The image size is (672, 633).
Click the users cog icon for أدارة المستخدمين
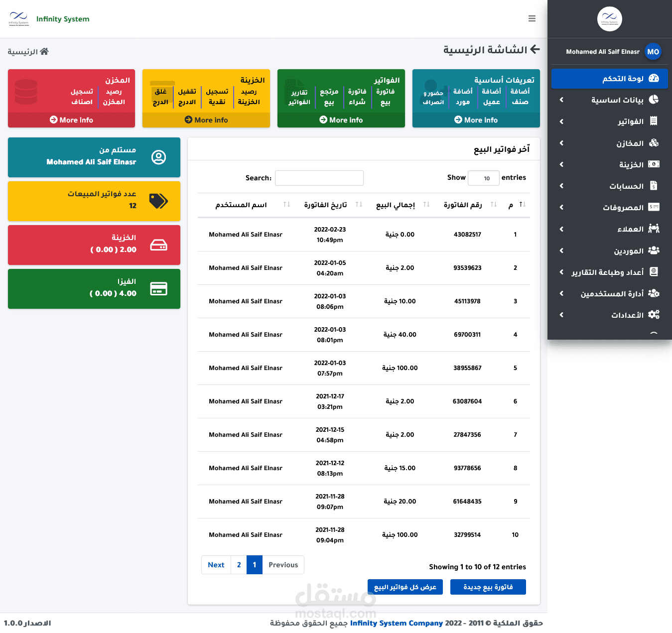[654, 293]
